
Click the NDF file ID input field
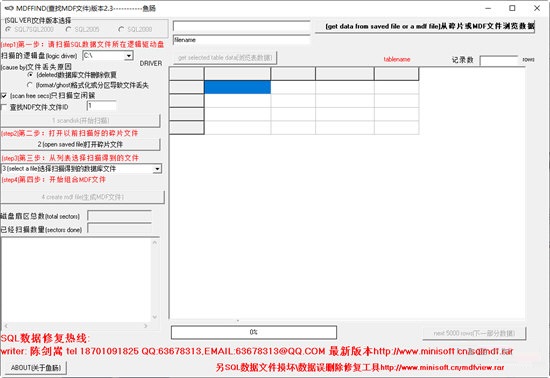coord(101,106)
